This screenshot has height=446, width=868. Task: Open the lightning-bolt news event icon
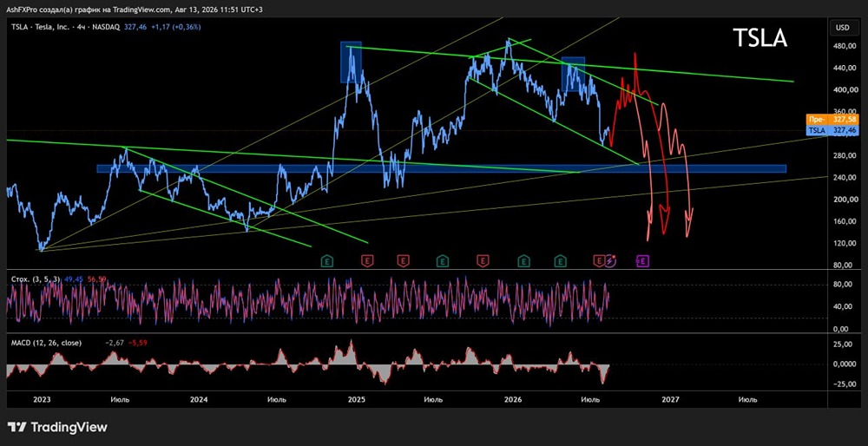(x=610, y=260)
